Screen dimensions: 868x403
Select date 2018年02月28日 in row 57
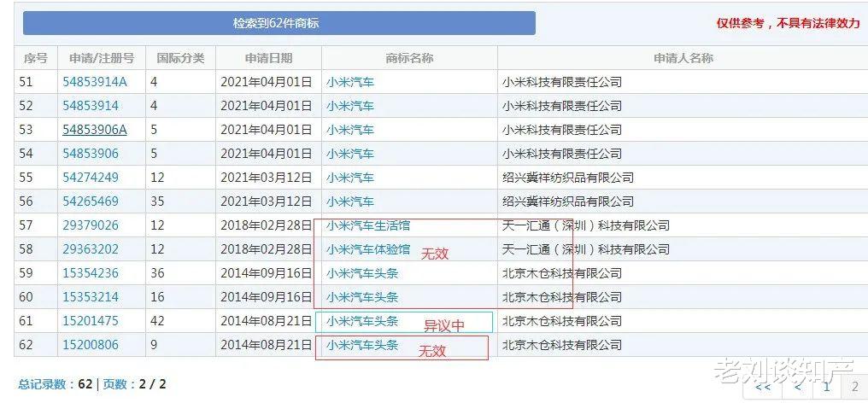pyautogui.click(x=267, y=225)
